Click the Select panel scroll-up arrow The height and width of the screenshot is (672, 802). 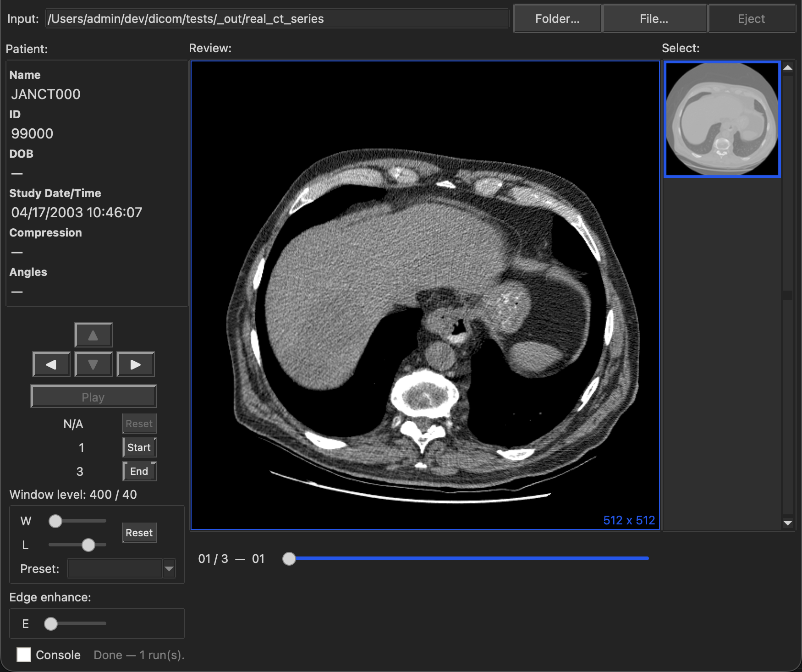click(788, 68)
